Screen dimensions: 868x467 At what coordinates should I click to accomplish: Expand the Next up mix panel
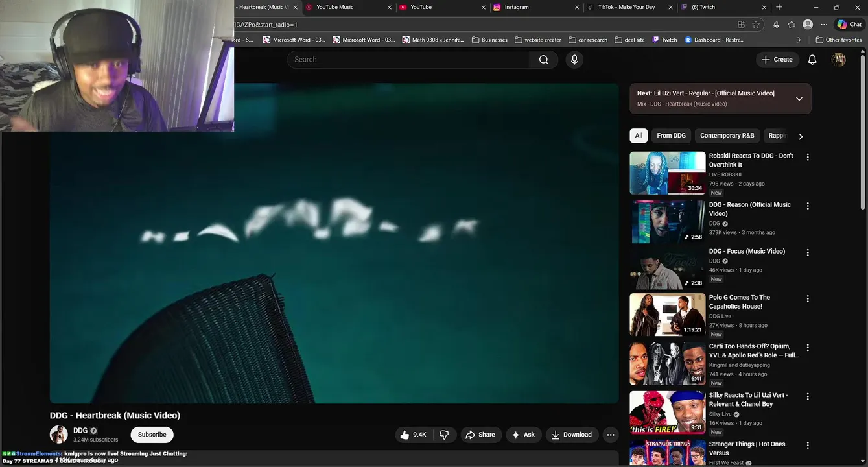(799, 99)
